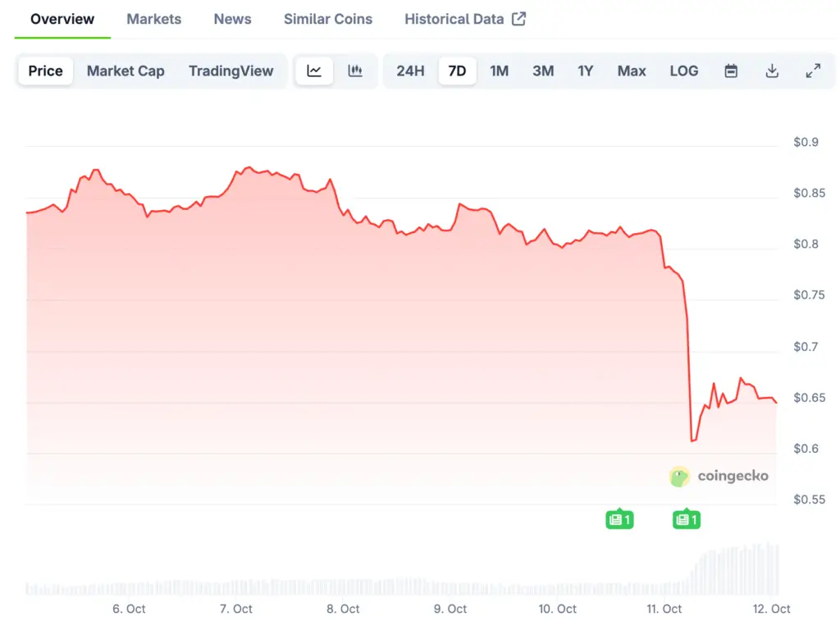
Task: Download the chart data
Action: [x=772, y=71]
